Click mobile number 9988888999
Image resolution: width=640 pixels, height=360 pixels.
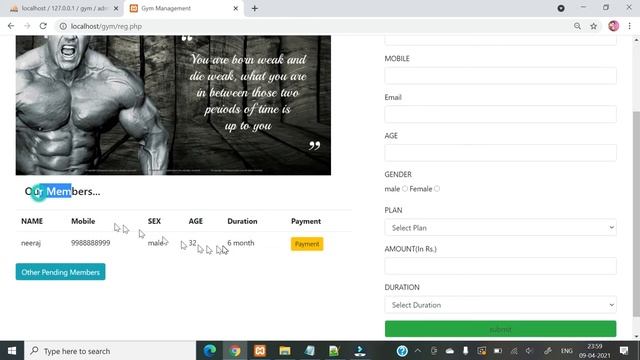tap(91, 243)
